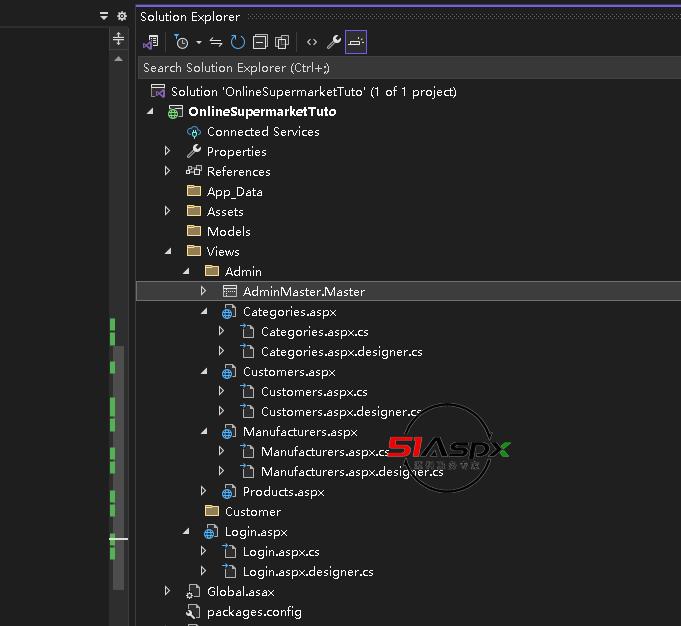Click the Products.aspx web page icon
This screenshot has width=681, height=626.
[x=229, y=491]
